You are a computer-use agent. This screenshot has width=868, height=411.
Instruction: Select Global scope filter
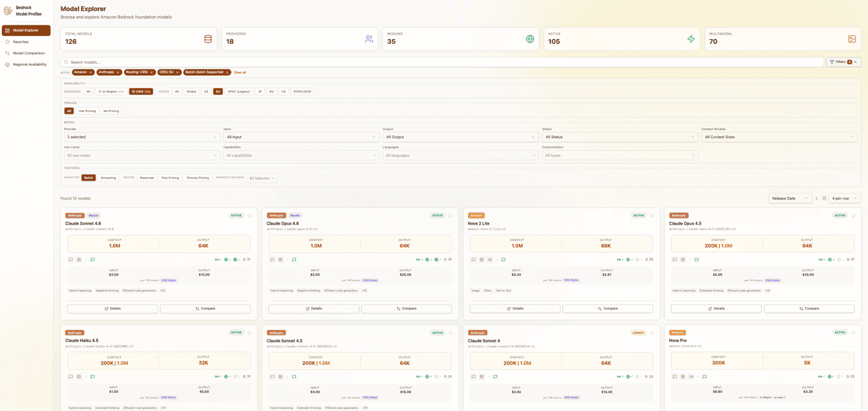(191, 92)
